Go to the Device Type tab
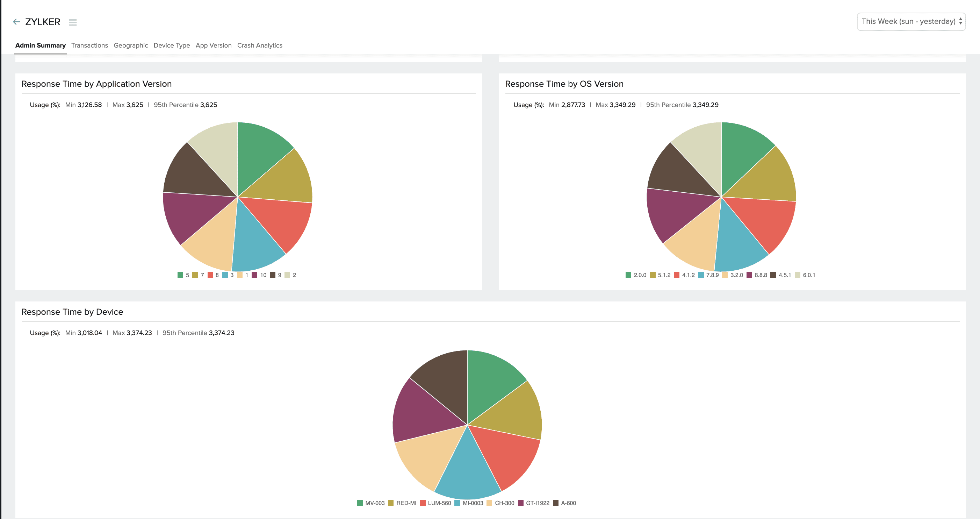Viewport: 980px width, 519px height. click(x=172, y=45)
